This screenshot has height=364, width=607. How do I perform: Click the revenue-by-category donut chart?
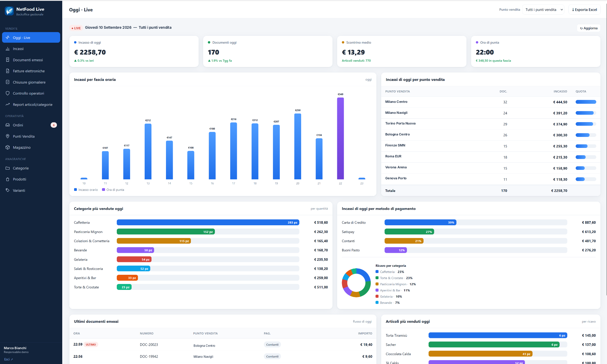(x=356, y=283)
